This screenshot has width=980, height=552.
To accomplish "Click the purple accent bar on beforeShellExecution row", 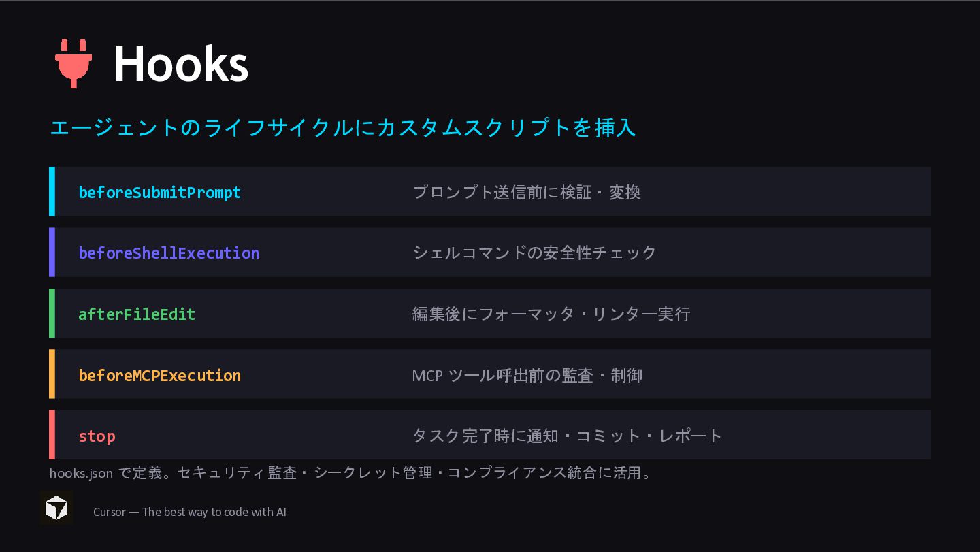I will (52, 253).
